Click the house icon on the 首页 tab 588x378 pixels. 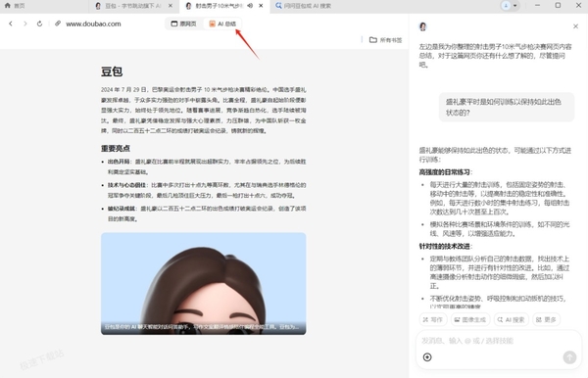(7, 6)
